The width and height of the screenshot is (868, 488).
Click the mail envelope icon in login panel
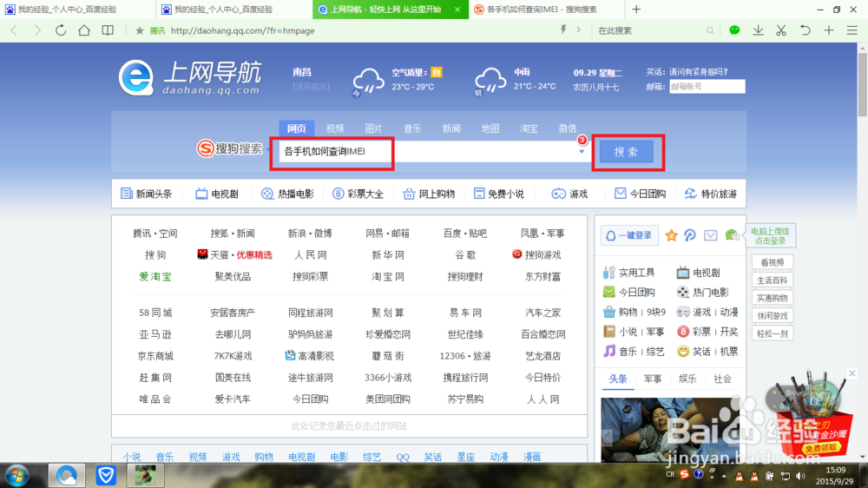(710, 235)
